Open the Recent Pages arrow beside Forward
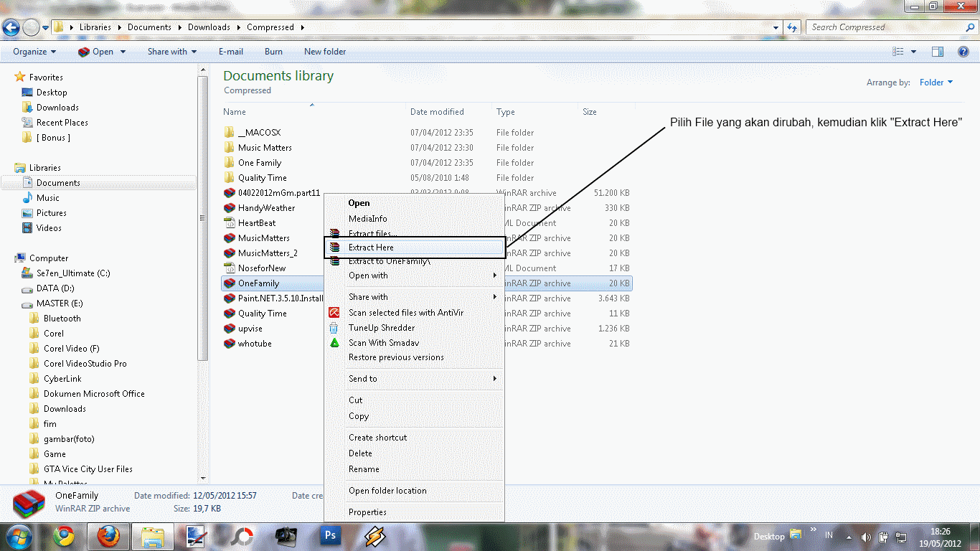The height and width of the screenshot is (551, 980). point(46,27)
